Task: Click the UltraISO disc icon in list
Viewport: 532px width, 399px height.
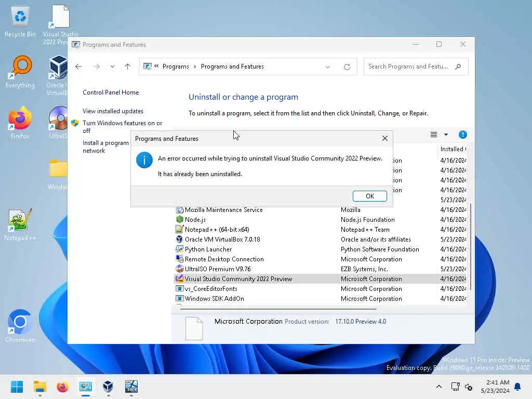Action: point(179,269)
